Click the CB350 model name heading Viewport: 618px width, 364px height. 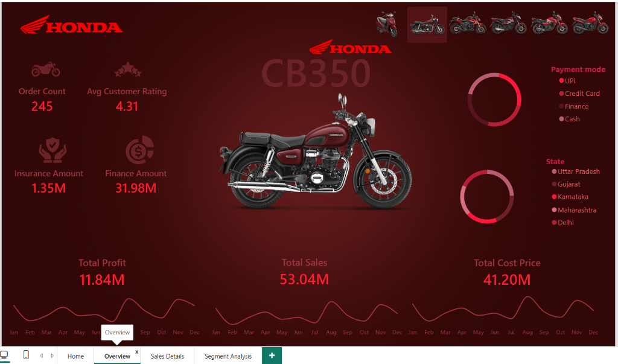[316, 74]
